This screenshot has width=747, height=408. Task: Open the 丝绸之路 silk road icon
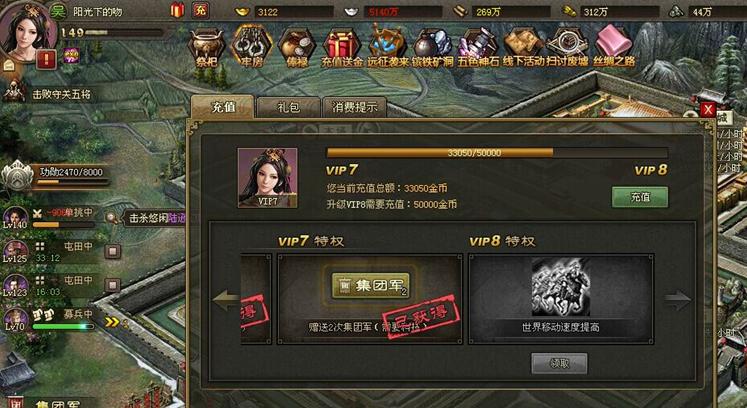[614, 46]
